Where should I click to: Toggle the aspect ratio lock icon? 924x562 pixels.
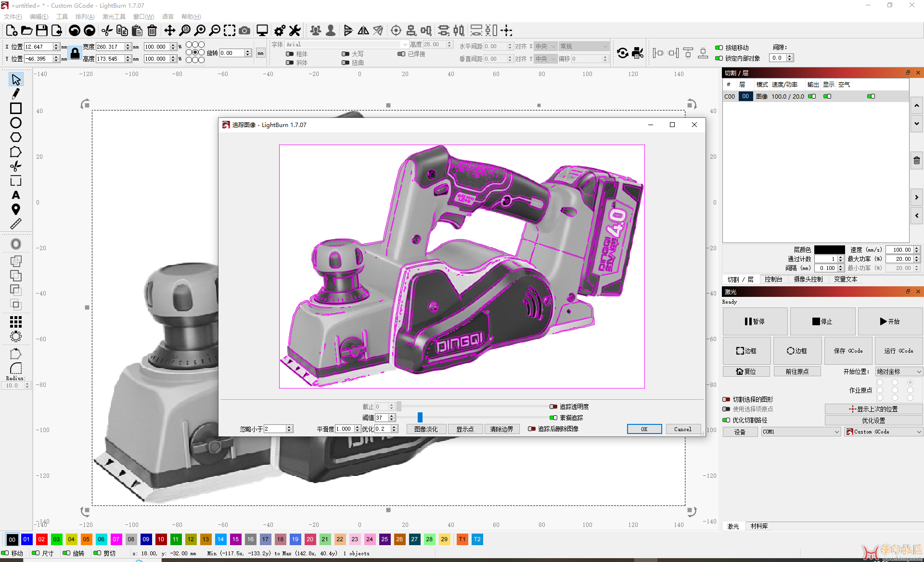(x=75, y=53)
